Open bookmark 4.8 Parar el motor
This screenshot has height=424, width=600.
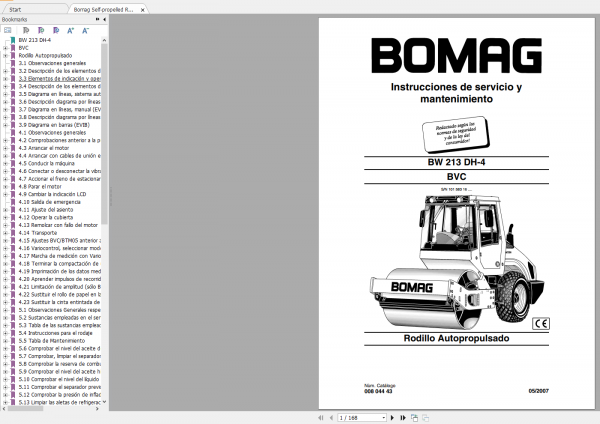point(40,186)
